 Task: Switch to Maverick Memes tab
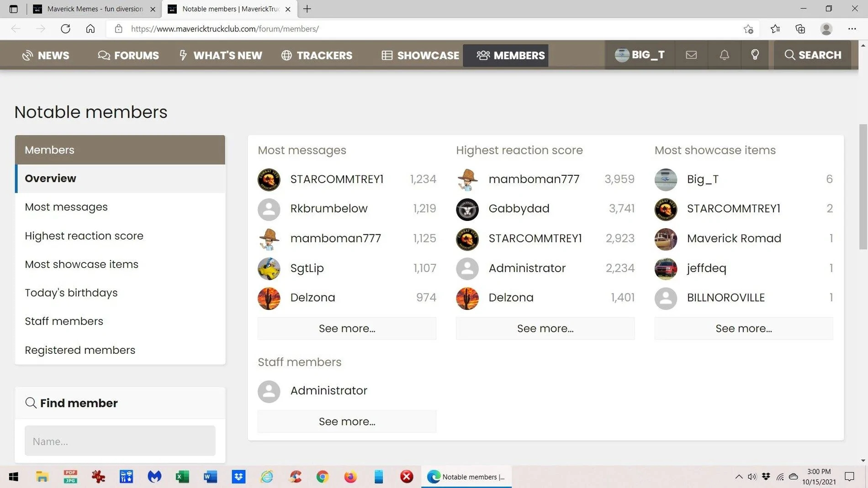95,9
